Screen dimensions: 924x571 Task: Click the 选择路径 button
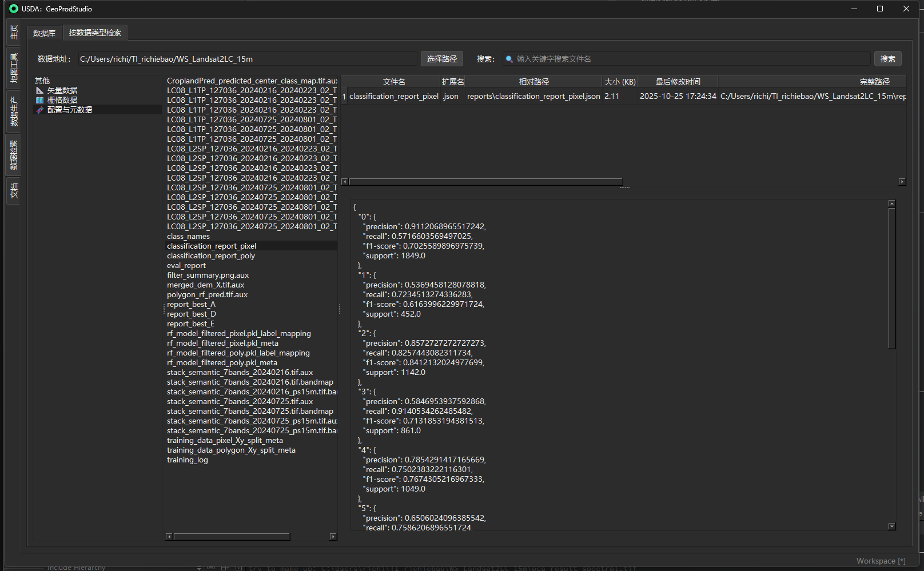(x=441, y=59)
